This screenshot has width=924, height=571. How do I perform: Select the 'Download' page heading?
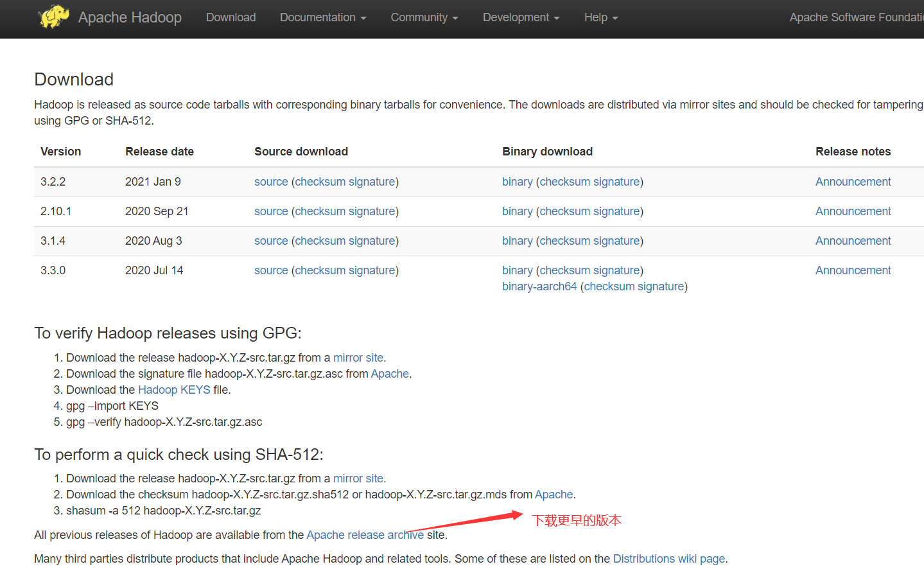click(74, 79)
